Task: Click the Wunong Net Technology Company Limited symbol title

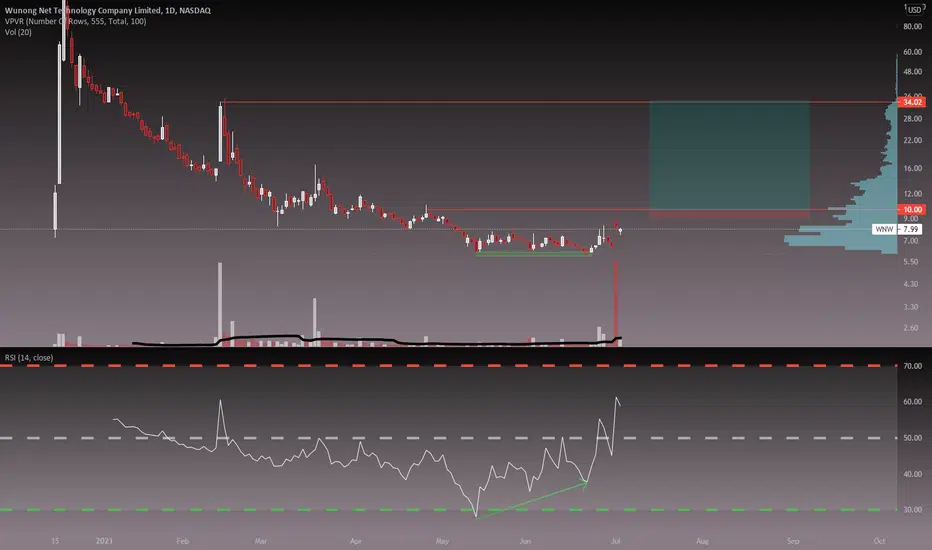Action: [108, 10]
